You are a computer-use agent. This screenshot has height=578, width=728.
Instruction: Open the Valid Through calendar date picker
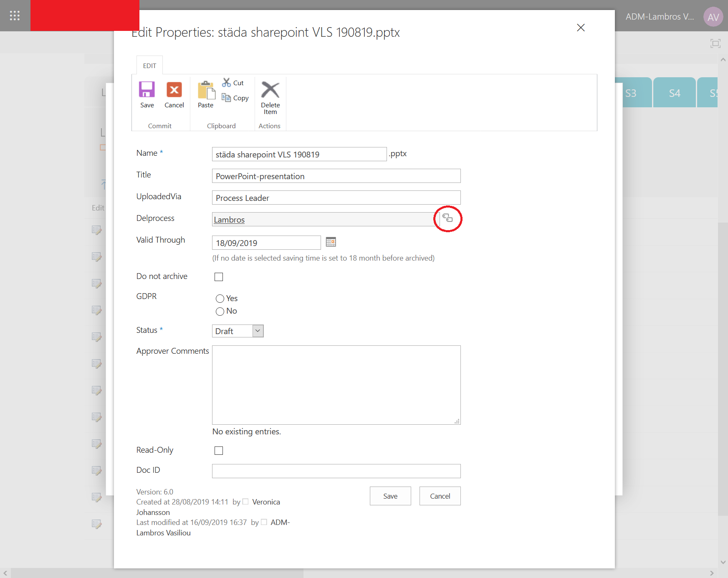click(x=331, y=242)
